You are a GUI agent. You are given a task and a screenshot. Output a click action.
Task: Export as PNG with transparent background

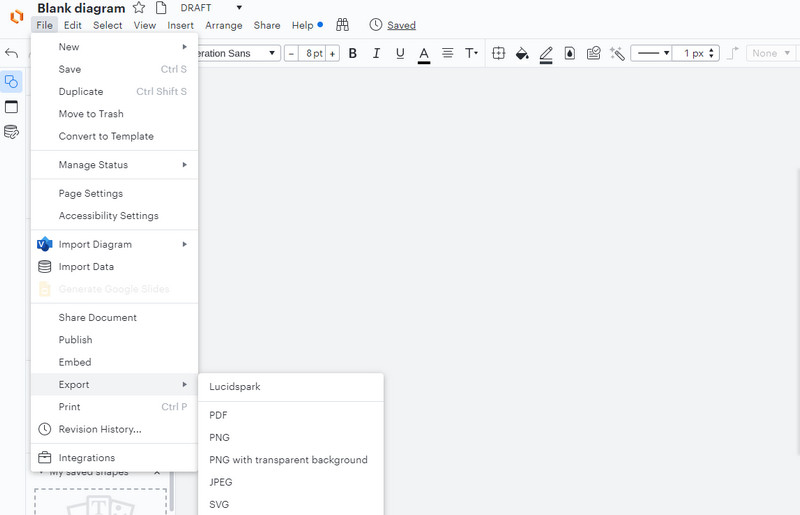pyautogui.click(x=291, y=460)
